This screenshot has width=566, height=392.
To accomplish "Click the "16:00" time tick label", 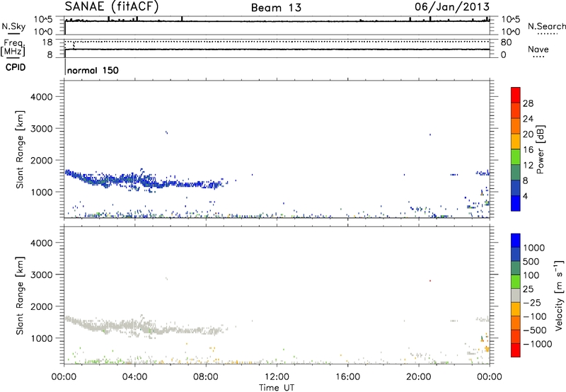I will (x=347, y=377).
